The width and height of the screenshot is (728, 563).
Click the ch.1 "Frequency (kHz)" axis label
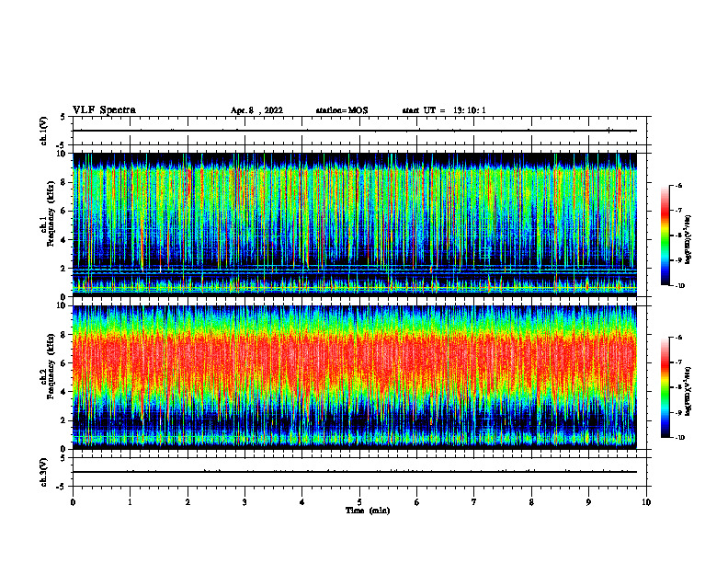tap(51, 213)
